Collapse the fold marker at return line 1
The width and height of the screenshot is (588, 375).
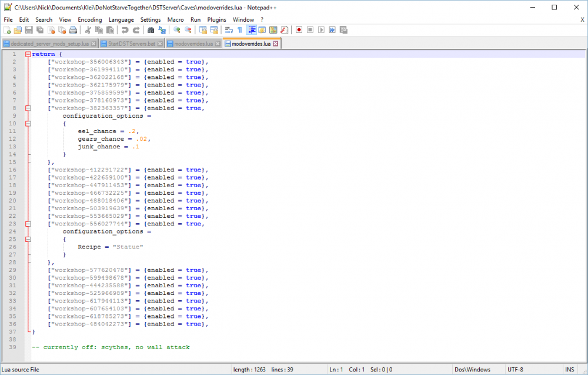pos(28,54)
